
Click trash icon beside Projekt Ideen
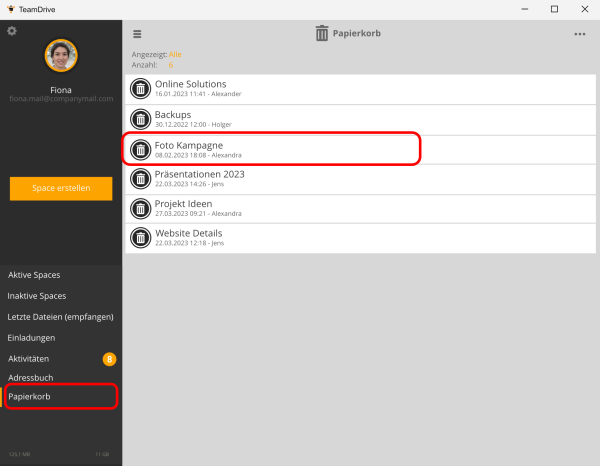click(x=141, y=208)
